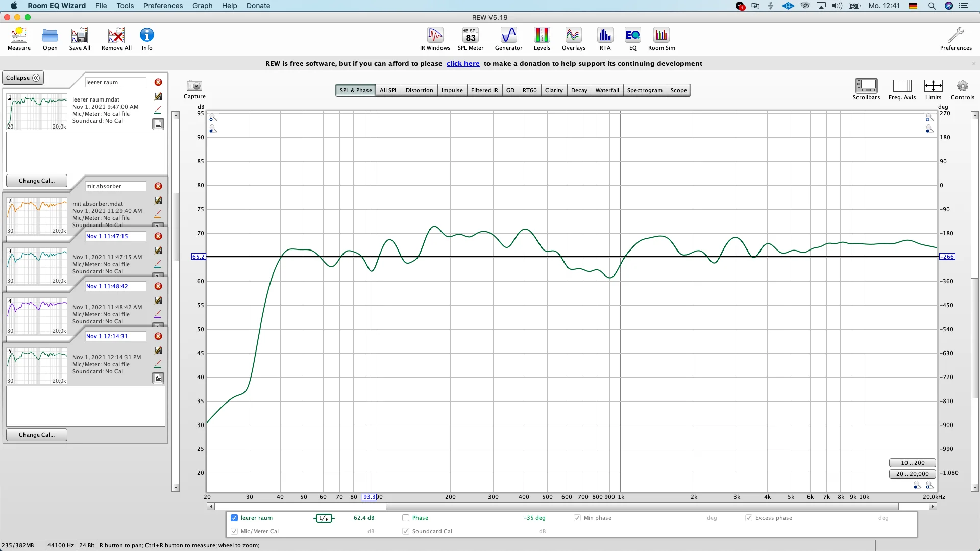Enable the Phase trace checkbox
Image resolution: width=980 pixels, height=551 pixels.
(406, 518)
